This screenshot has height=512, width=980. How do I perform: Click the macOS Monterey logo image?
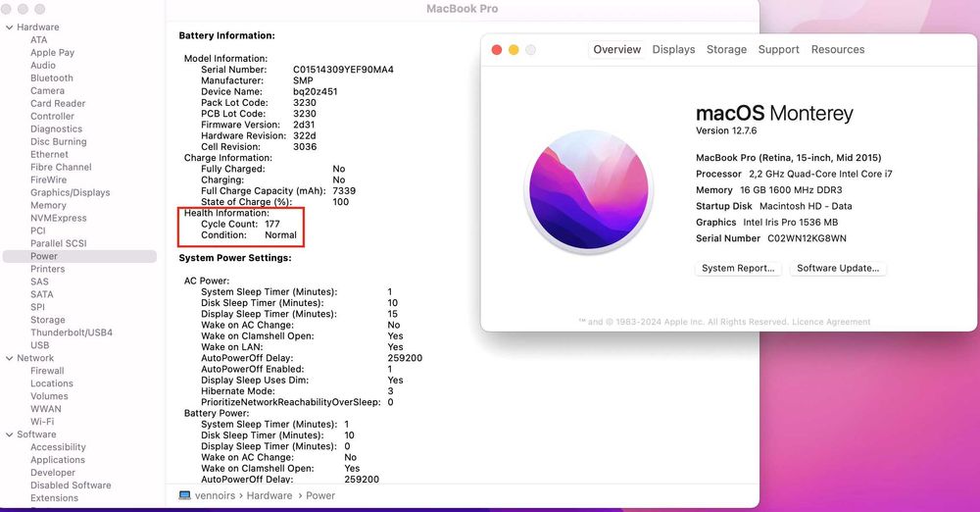[x=588, y=190]
